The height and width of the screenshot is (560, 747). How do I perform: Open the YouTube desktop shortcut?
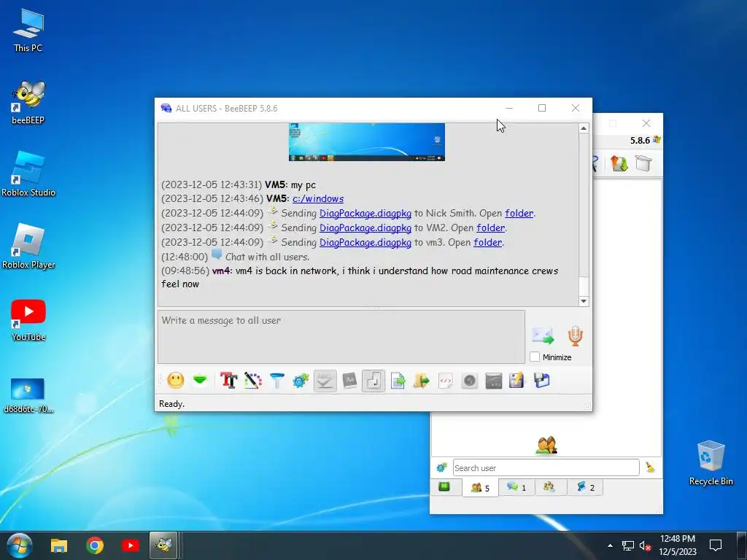point(28,319)
